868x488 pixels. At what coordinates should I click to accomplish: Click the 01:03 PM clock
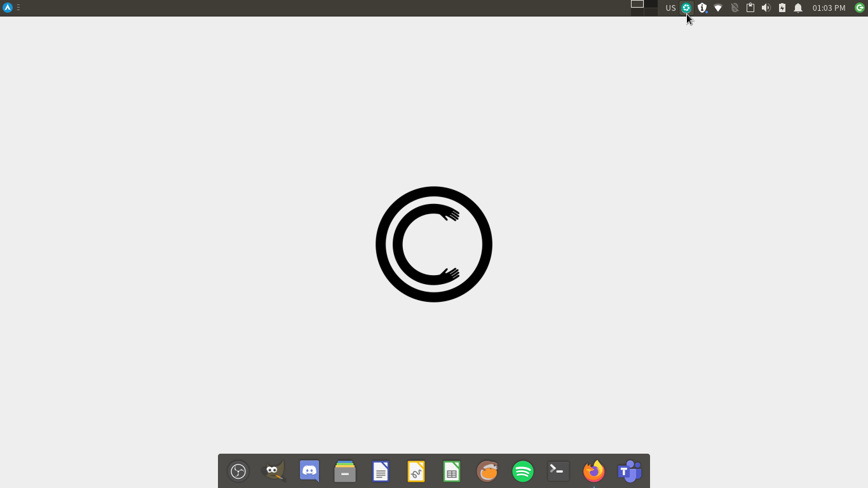coord(829,8)
